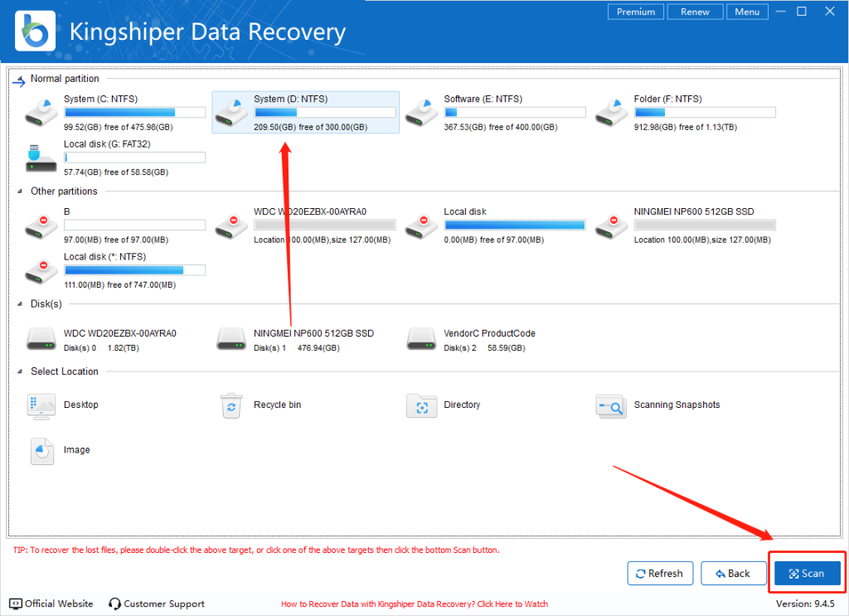Click the 'Version: 9.4.5' label
Image resolution: width=849 pixels, height=616 pixels.
805,604
